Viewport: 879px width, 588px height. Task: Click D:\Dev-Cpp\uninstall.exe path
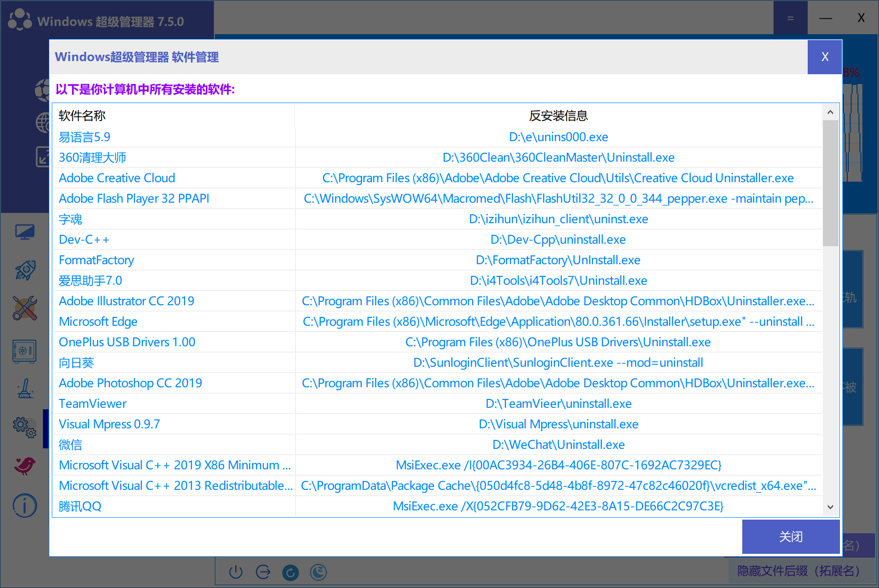(558, 239)
